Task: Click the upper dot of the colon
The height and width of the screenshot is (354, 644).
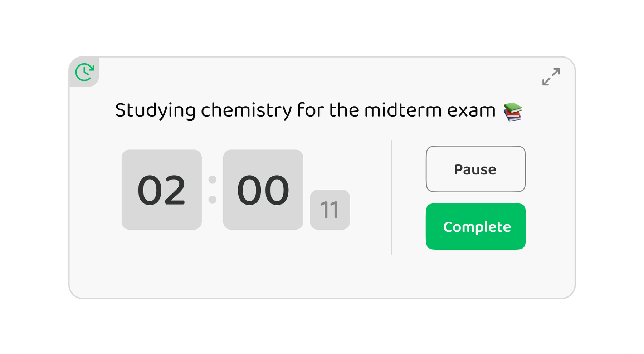Action: coord(213,180)
